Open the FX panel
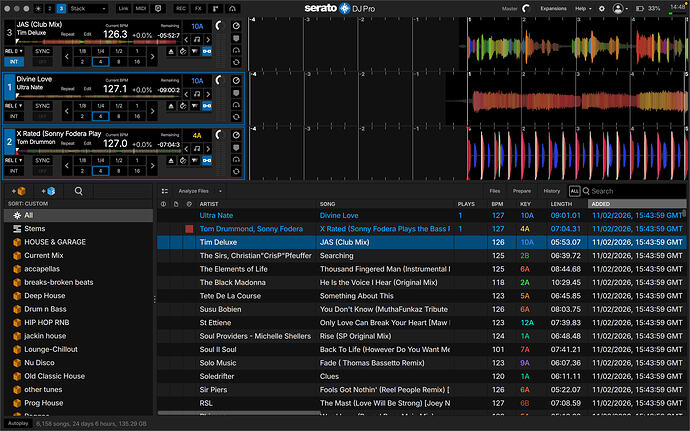The width and height of the screenshot is (690, 431). coord(198,8)
